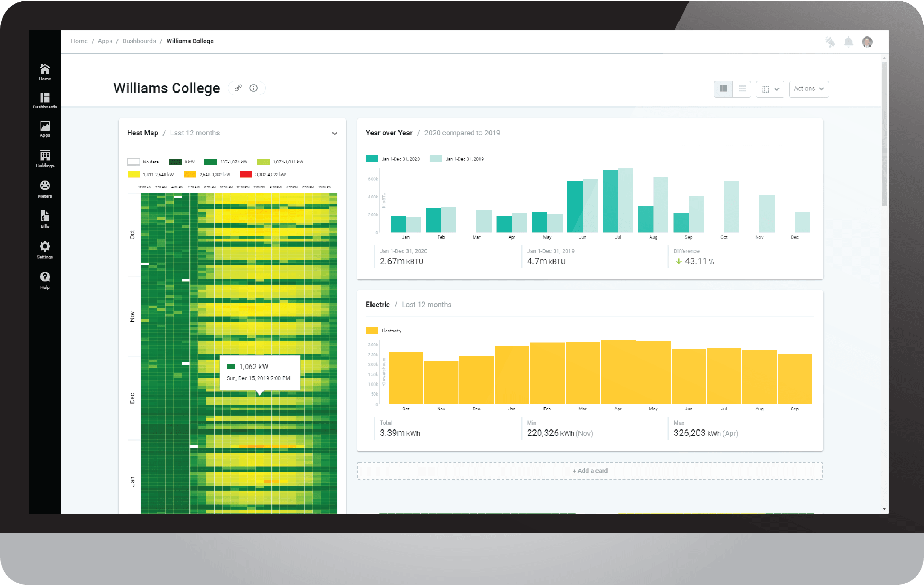Open the Meters sidebar section
The height and width of the screenshot is (586, 924).
click(45, 189)
